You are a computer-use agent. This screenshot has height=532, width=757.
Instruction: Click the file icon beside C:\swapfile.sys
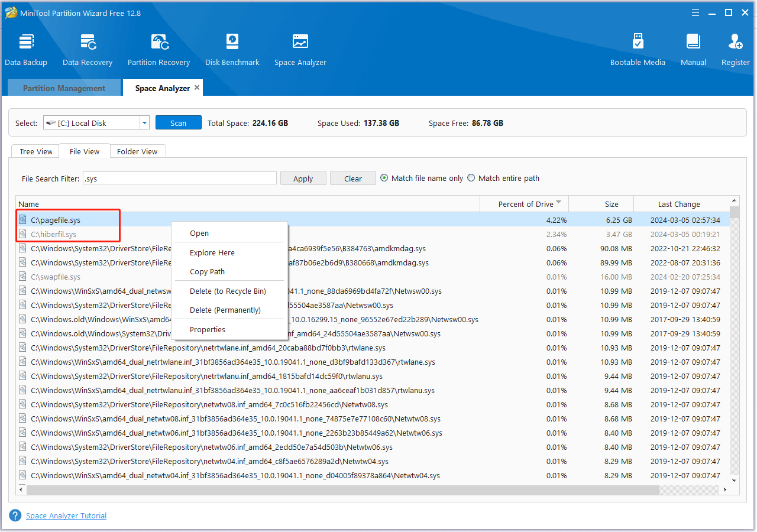click(x=22, y=276)
